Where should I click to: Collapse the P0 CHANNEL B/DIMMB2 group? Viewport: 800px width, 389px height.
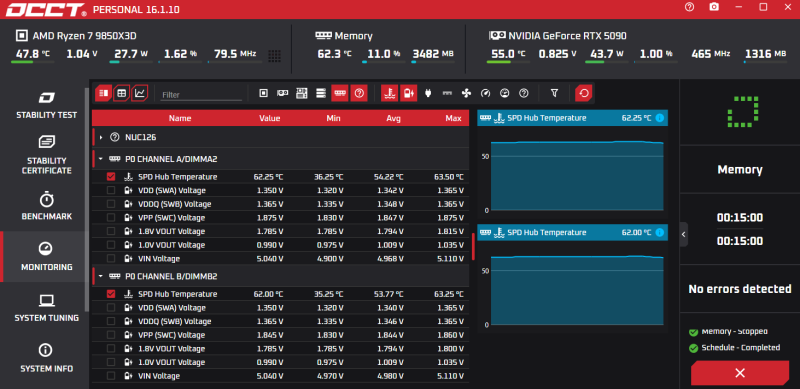coord(101,276)
